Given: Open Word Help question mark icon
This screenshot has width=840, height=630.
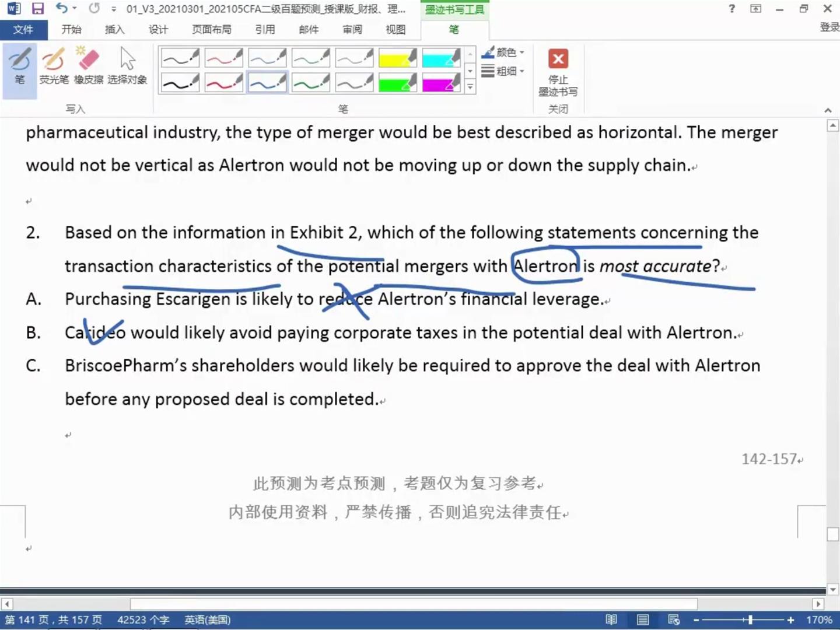Looking at the screenshot, I should click(731, 9).
